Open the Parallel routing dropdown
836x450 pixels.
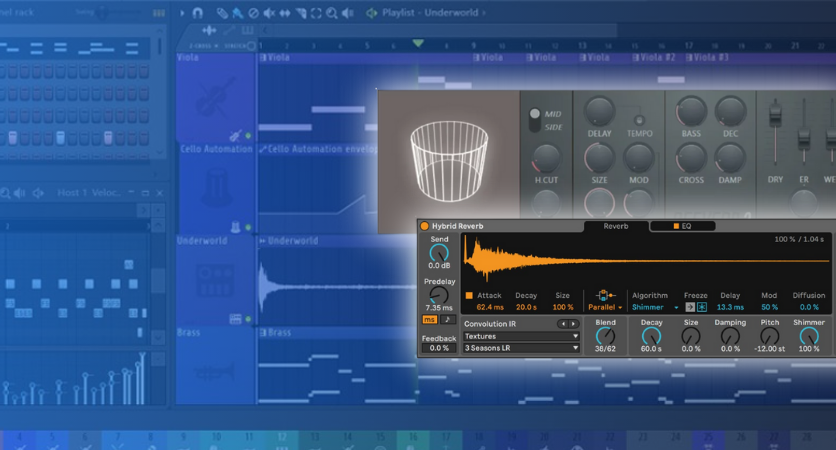pos(605,308)
